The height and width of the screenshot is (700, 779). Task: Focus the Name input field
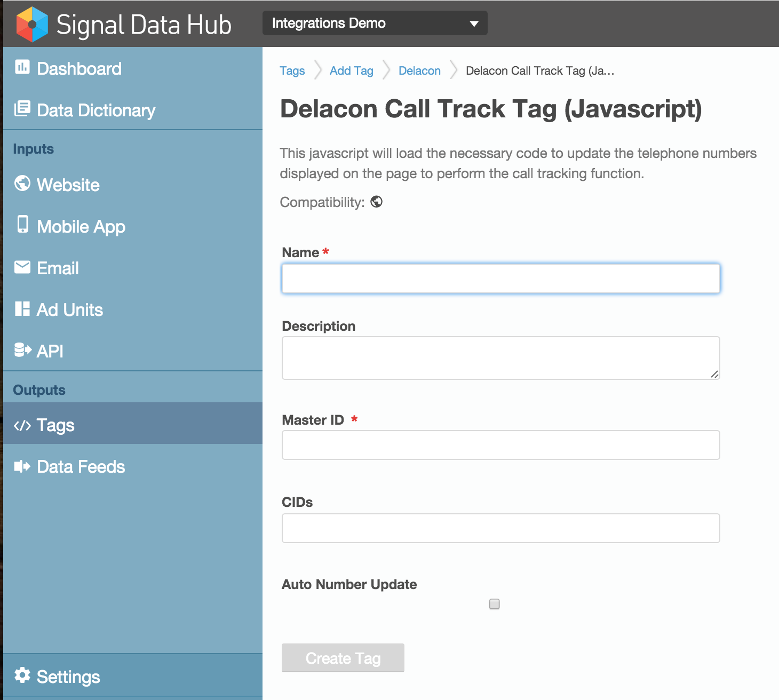coord(501,279)
